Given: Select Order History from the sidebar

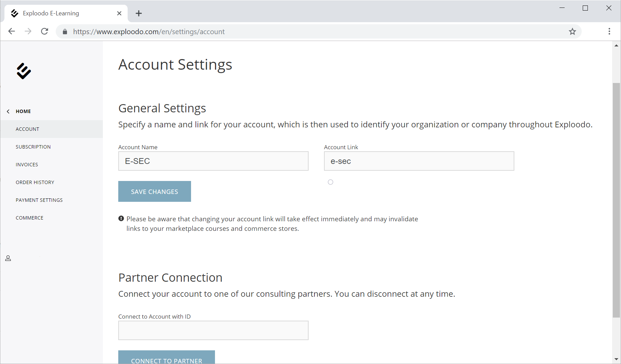Looking at the screenshot, I should pyautogui.click(x=35, y=182).
